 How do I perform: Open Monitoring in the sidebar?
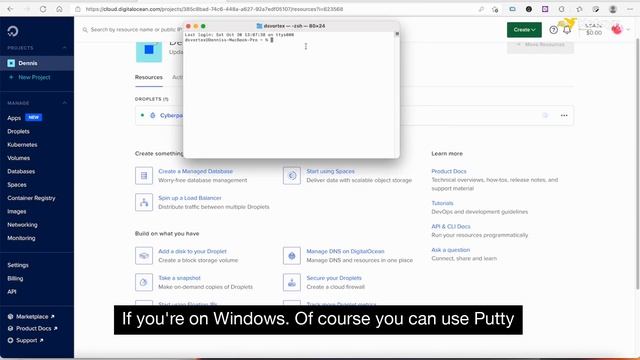coord(21,238)
